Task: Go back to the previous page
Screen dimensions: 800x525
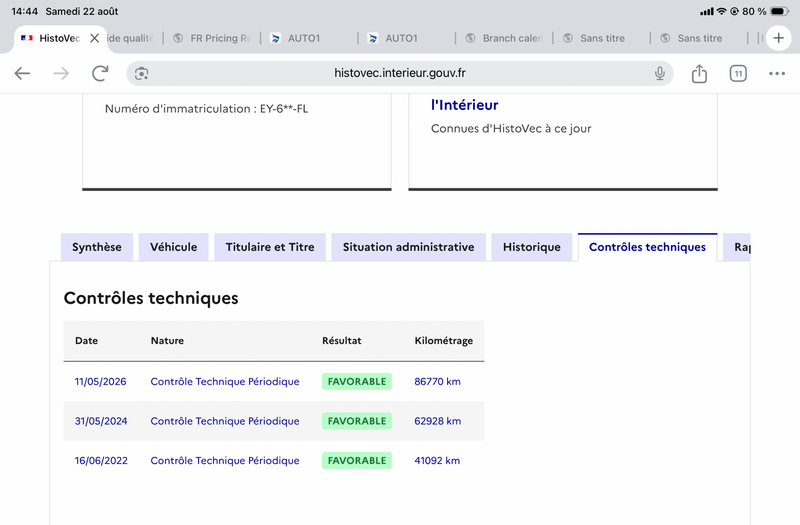Action: click(x=22, y=73)
